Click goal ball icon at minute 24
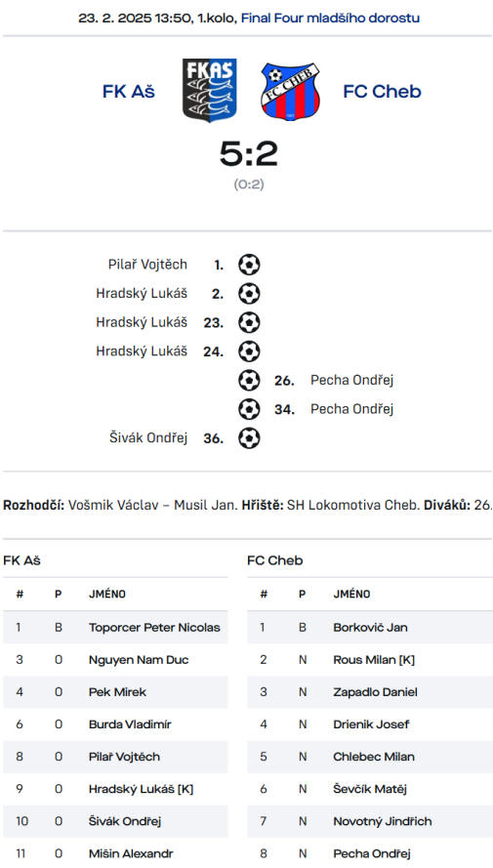Viewport: 493px width, 868px height. pyautogui.click(x=249, y=351)
